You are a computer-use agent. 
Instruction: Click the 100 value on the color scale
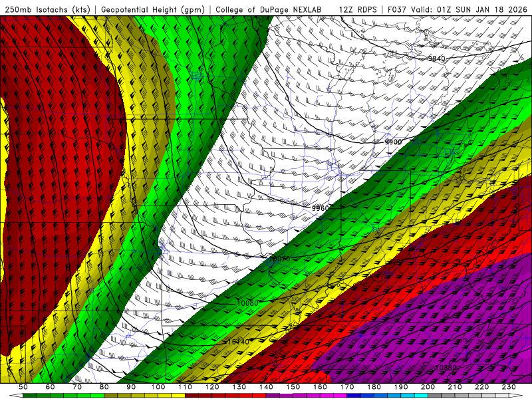158,387
